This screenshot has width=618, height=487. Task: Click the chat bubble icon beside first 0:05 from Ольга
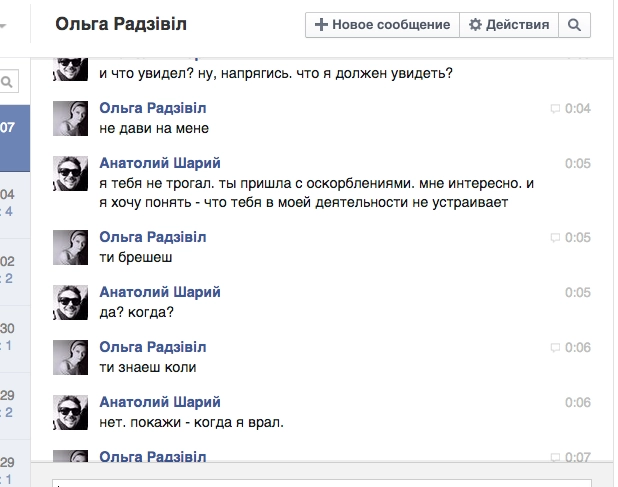(555, 238)
